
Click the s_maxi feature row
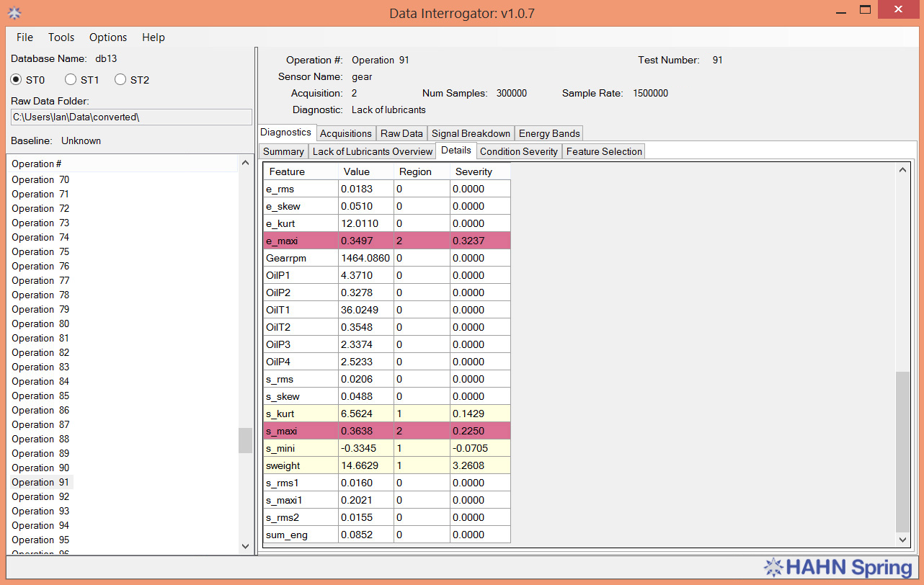pyautogui.click(x=387, y=431)
